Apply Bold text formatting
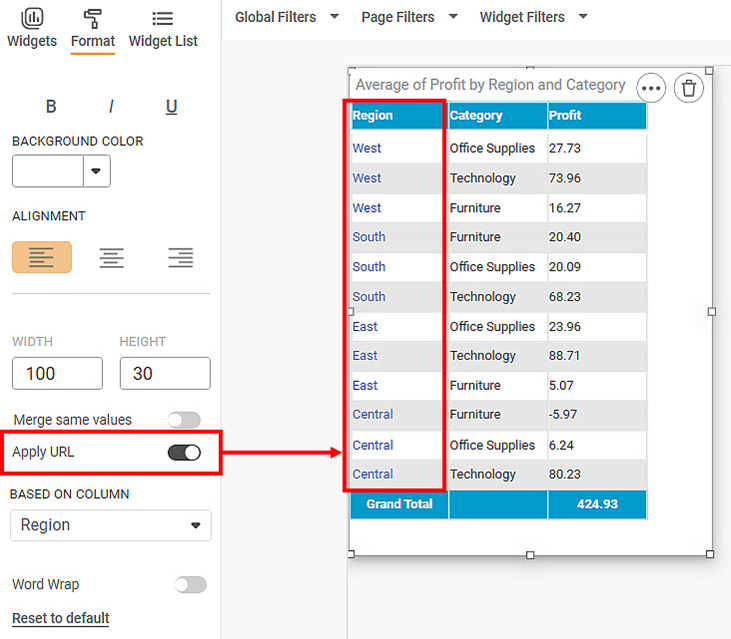This screenshot has width=731, height=639. pyautogui.click(x=51, y=107)
